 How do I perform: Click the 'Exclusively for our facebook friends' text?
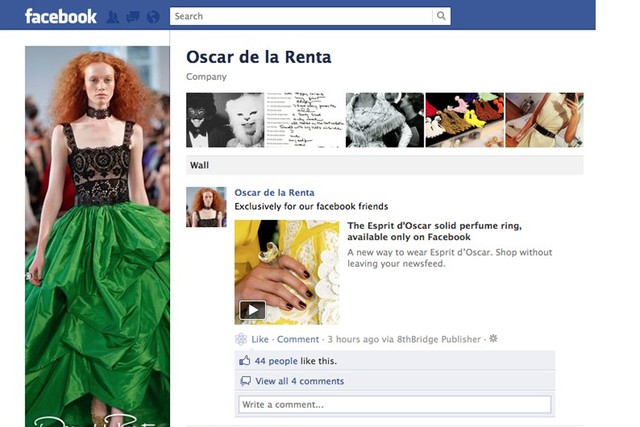pyautogui.click(x=311, y=207)
